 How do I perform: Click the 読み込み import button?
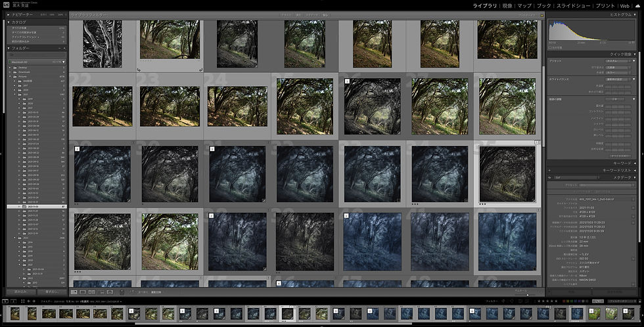20,292
